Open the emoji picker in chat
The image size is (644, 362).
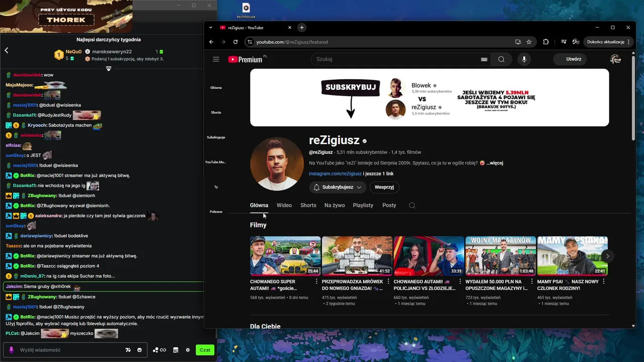(139, 350)
